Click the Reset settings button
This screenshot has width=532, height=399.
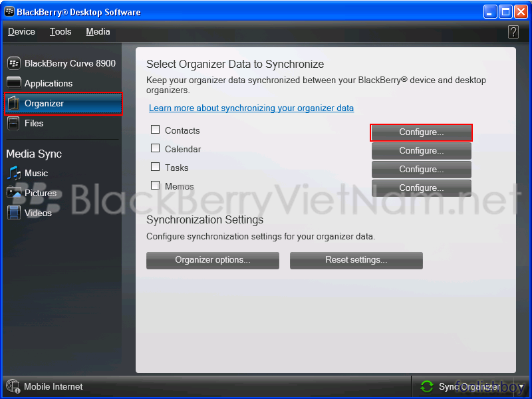pos(356,260)
